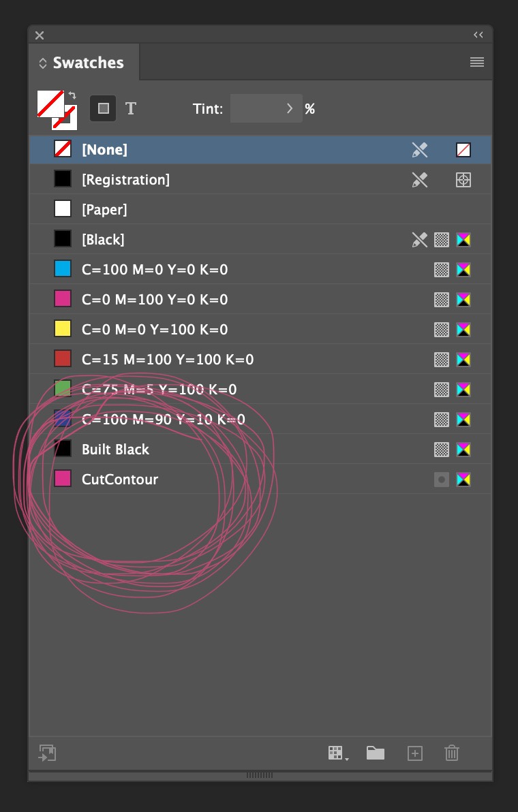This screenshot has height=812, width=518.
Task: Collapse the panel with double arrows
Action: 478,35
